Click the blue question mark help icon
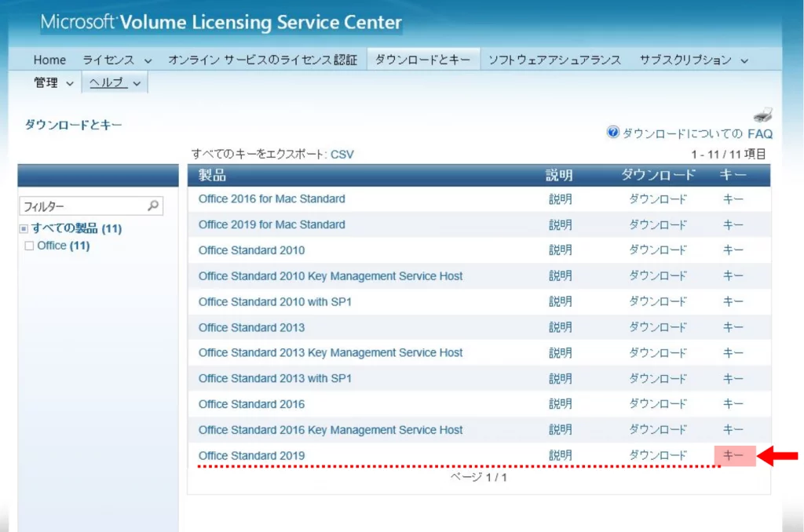Screen dimensions: 804x532 pyautogui.click(x=613, y=133)
